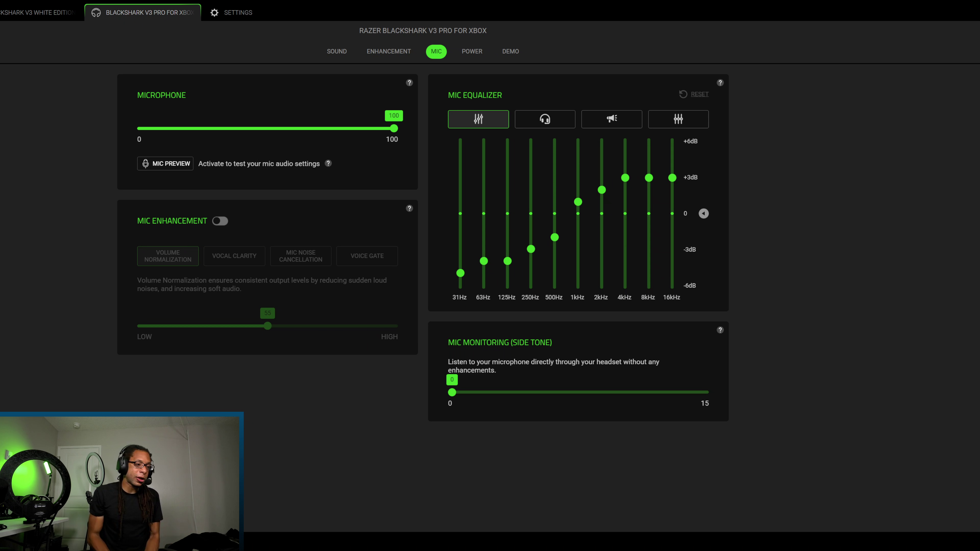
Task: Select the Volume Normalization option
Action: point(168,256)
